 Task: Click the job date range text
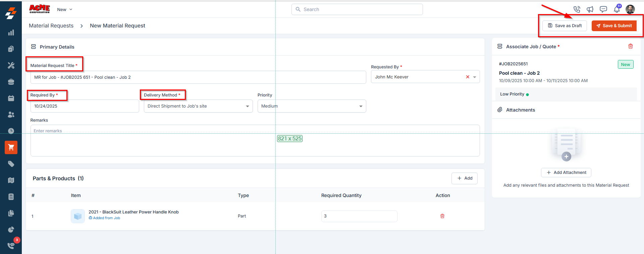543,81
